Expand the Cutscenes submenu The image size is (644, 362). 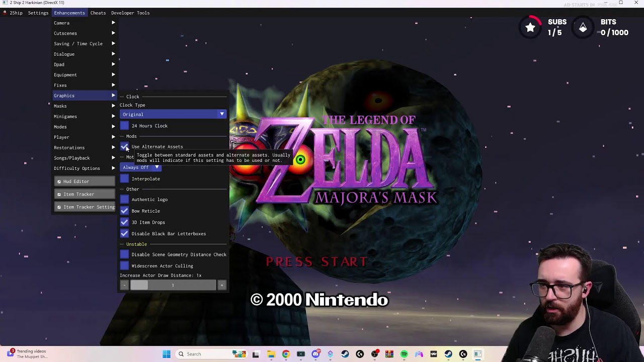coord(85,33)
